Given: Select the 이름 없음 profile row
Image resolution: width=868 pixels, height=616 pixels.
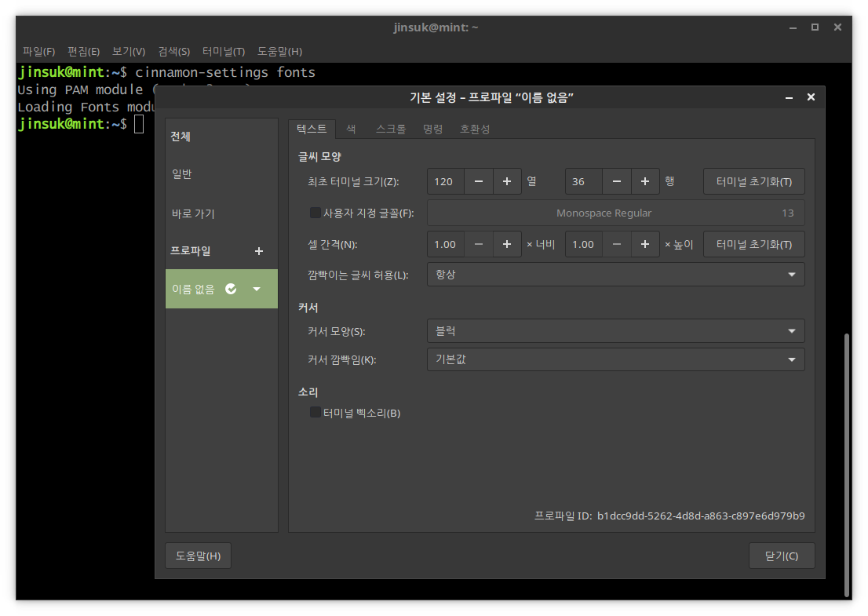Looking at the screenshot, I should (x=221, y=289).
